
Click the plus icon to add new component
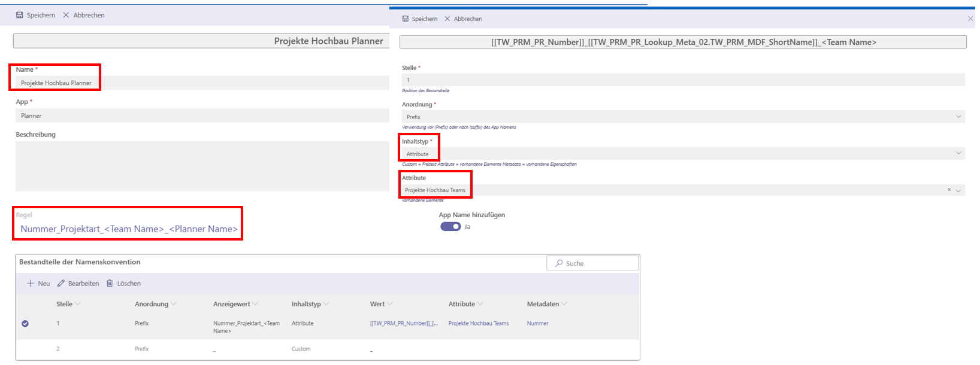pos(31,284)
